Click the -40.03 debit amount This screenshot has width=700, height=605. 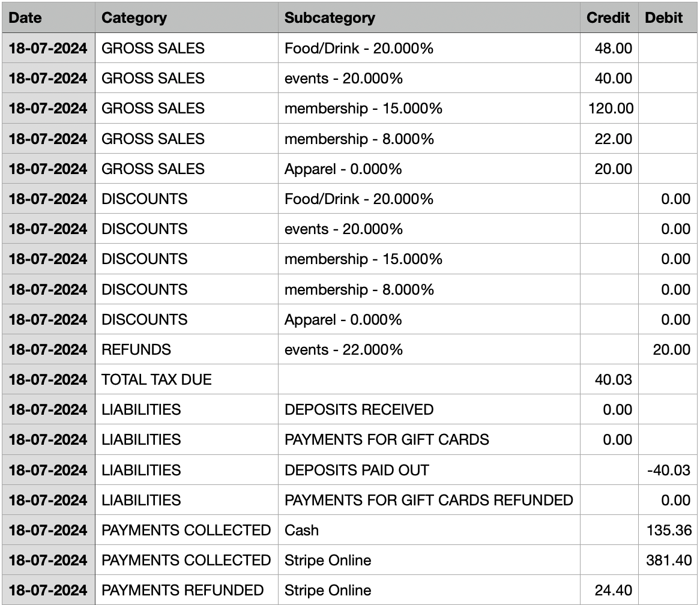(x=668, y=469)
